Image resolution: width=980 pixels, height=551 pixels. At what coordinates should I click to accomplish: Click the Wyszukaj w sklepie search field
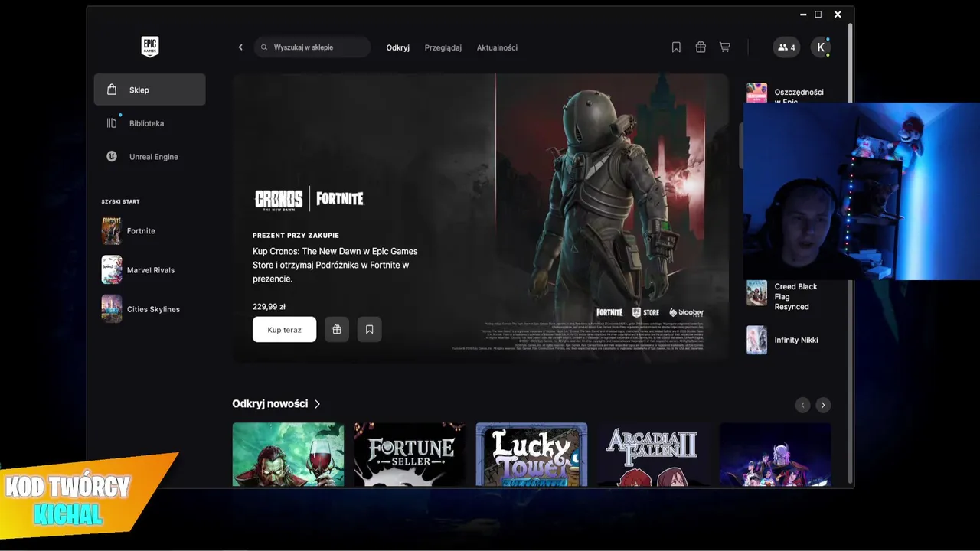coord(312,47)
